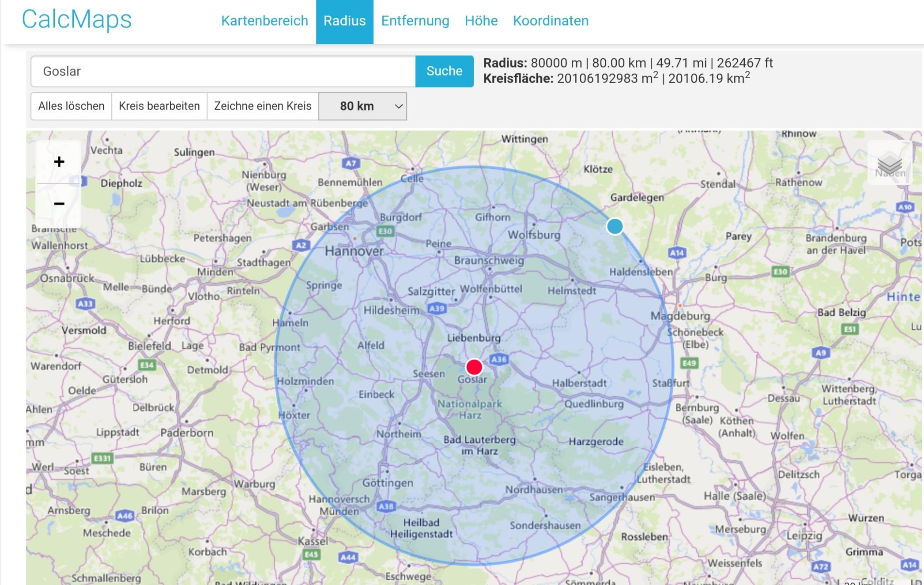Click the Suche button

tap(445, 71)
